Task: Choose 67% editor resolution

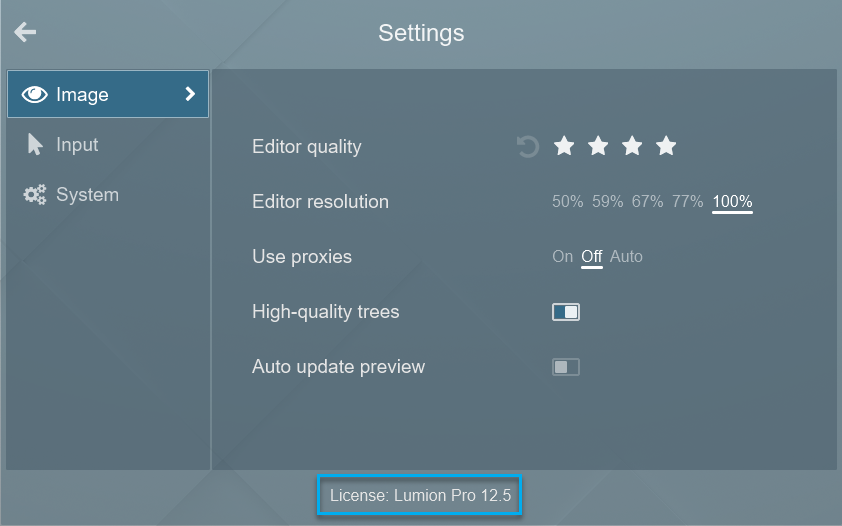Action: point(647,202)
